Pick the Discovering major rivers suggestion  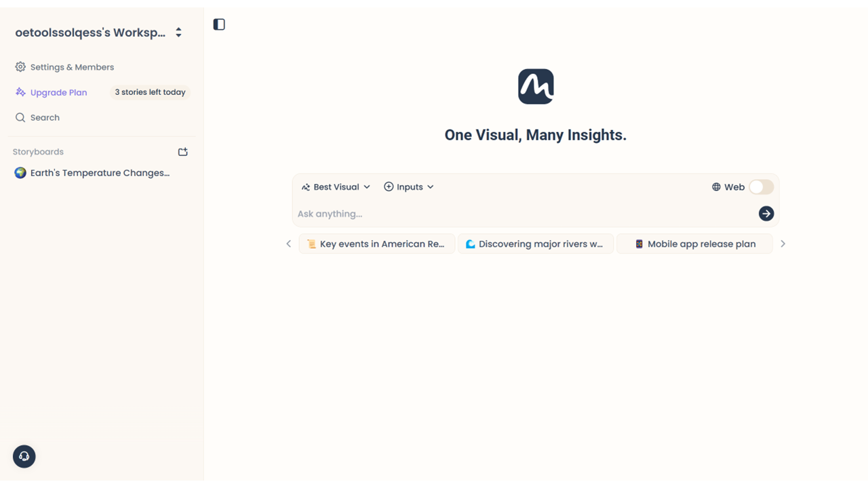tap(536, 244)
